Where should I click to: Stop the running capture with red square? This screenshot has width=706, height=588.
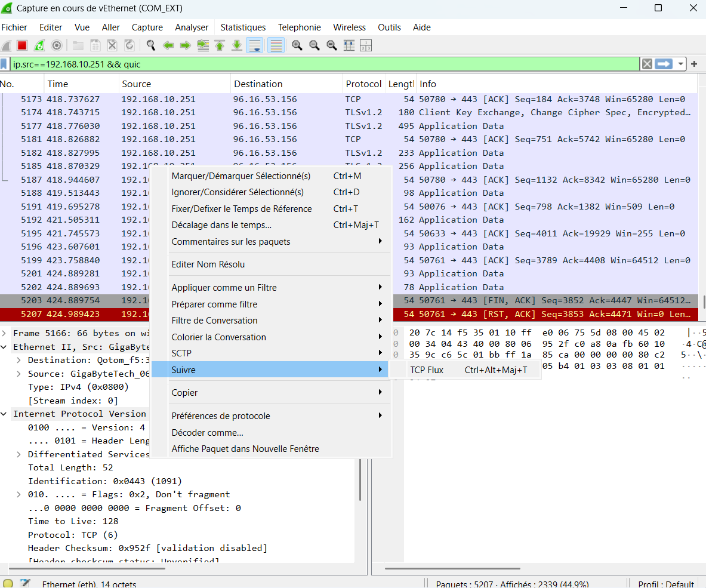pos(22,45)
